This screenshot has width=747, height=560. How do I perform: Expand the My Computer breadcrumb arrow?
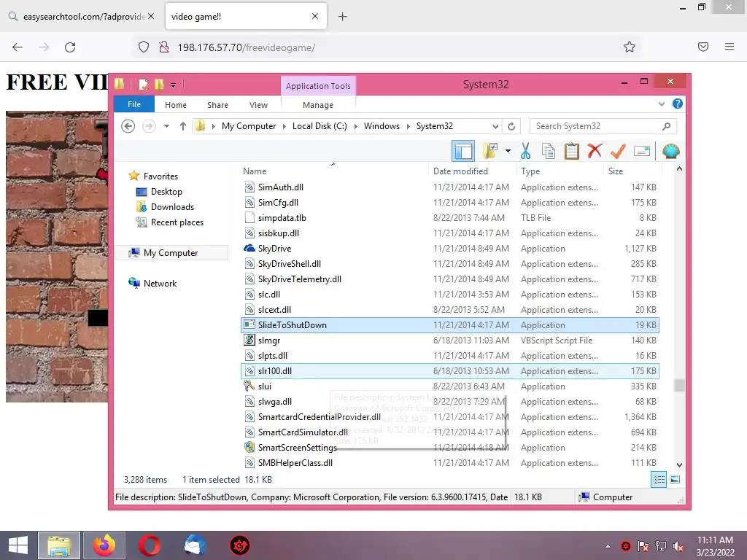(285, 126)
